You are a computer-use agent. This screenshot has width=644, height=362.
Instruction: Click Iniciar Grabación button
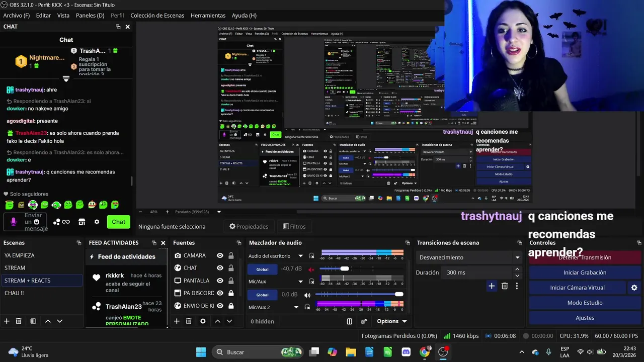pyautogui.click(x=585, y=273)
